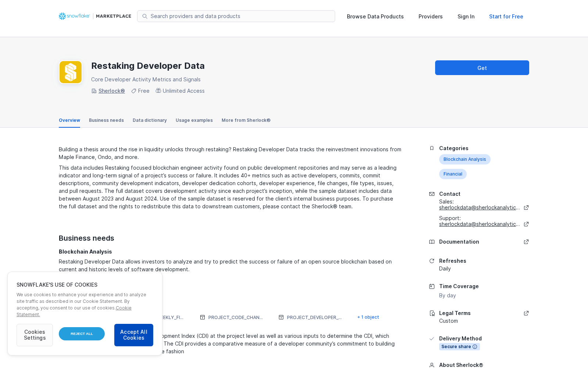
Task: Click the PROJECT_DEVELOPER_... object name
Action: pos(314,317)
